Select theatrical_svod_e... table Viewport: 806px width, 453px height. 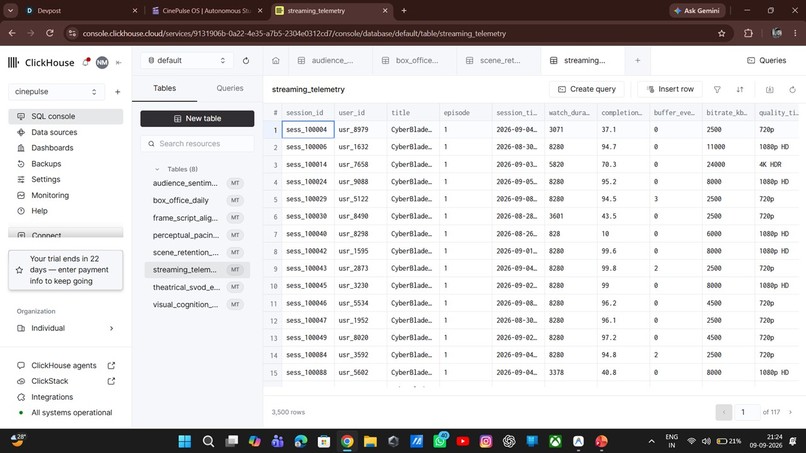click(197, 287)
